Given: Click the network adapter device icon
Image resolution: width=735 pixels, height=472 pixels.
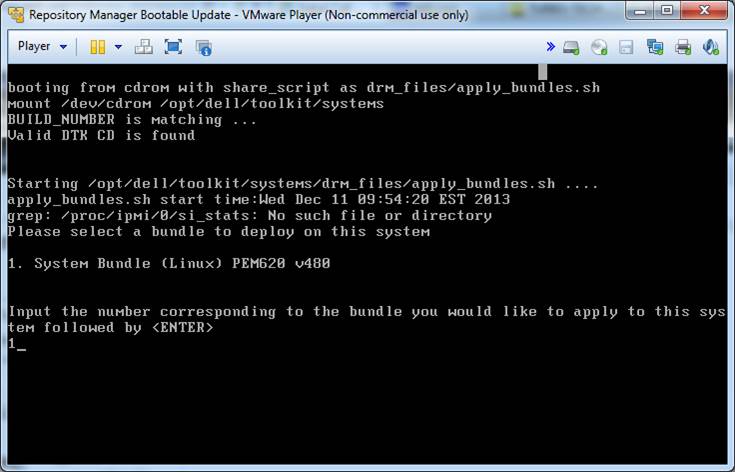Looking at the screenshot, I should coord(655,47).
